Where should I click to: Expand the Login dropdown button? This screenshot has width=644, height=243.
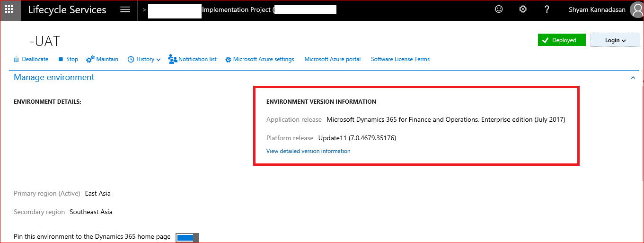615,40
